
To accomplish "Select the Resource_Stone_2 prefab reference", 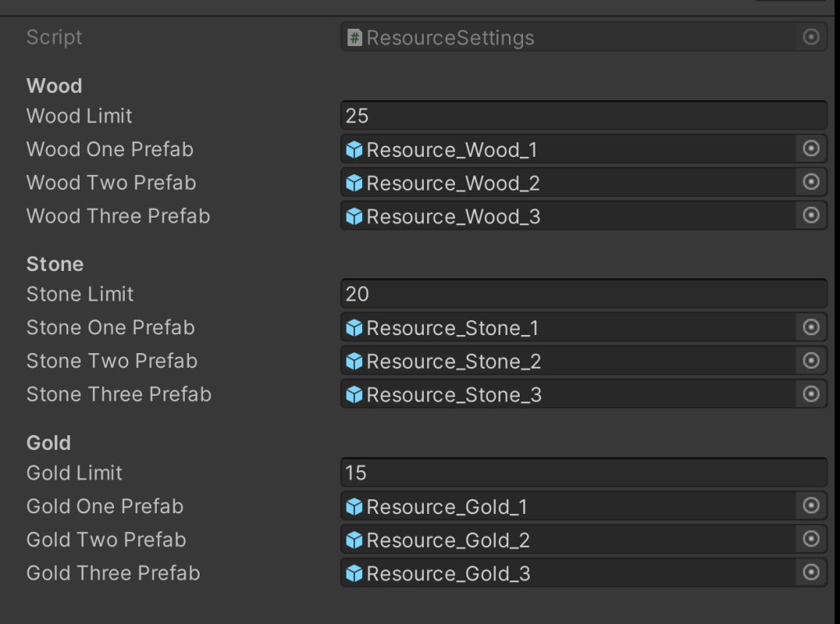I will tap(453, 361).
